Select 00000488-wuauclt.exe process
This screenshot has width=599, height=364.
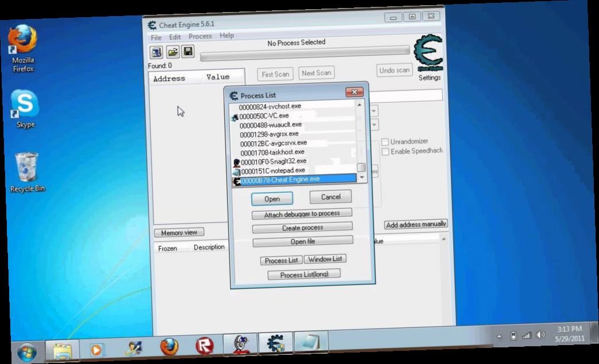294,125
